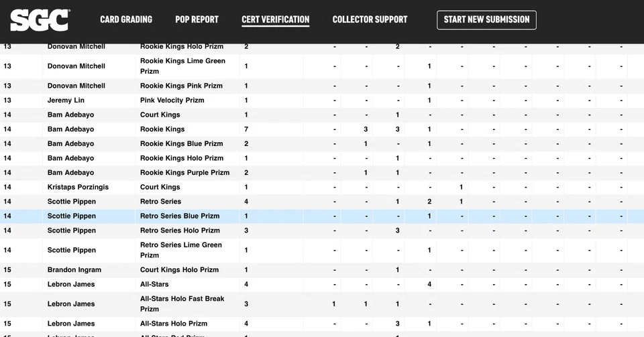This screenshot has height=337, width=644.
Task: Click the Lebron James All-Stars total of 4
Action: point(246,285)
